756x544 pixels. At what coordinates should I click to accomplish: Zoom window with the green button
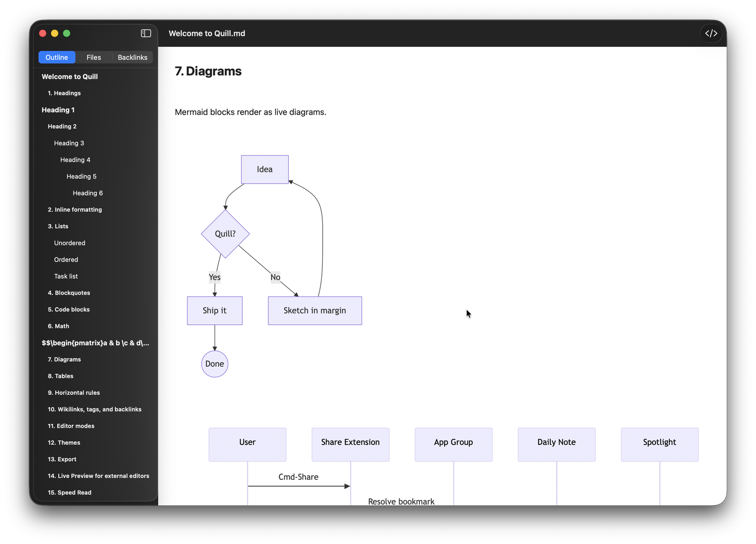(67, 33)
